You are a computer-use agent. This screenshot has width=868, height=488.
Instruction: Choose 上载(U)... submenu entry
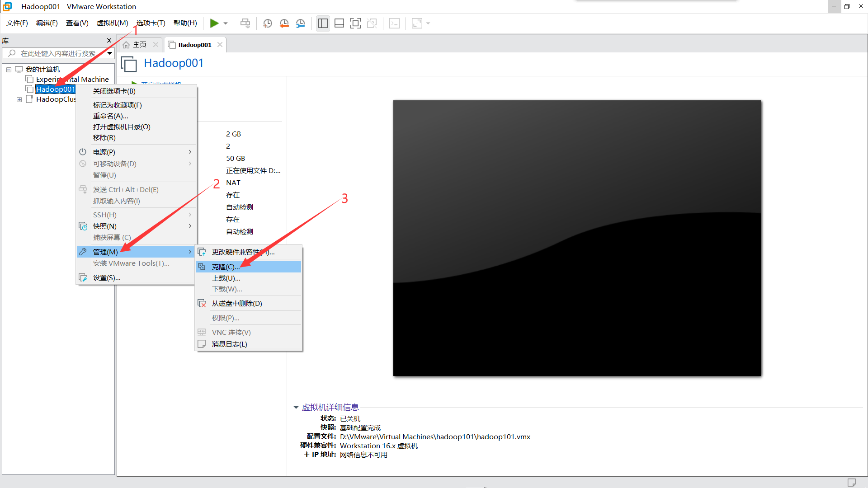[249, 278]
